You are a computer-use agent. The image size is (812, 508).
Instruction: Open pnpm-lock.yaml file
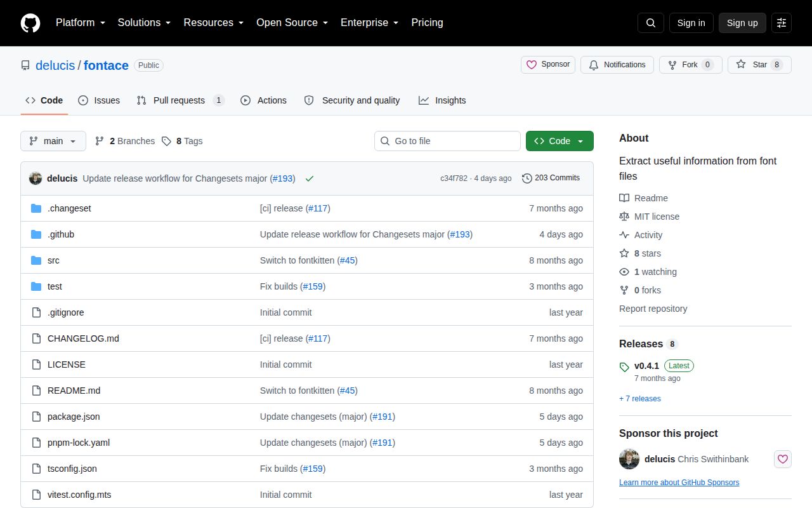point(79,443)
